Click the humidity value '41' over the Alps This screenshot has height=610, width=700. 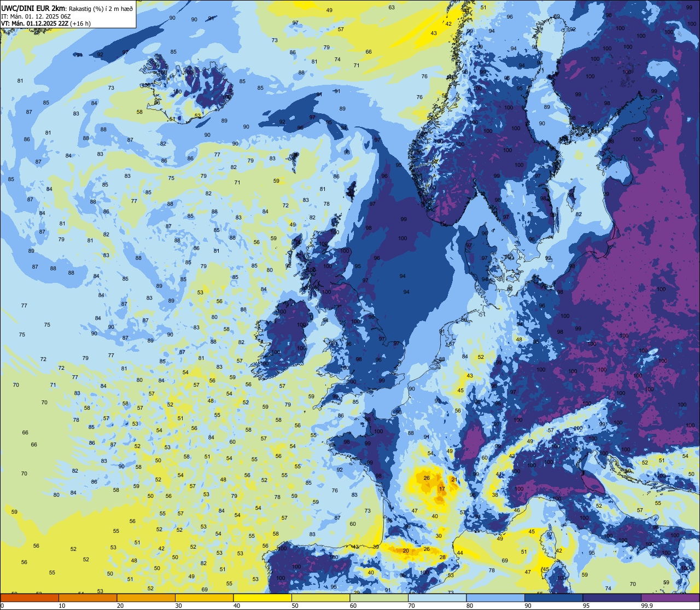pyautogui.click(x=499, y=474)
